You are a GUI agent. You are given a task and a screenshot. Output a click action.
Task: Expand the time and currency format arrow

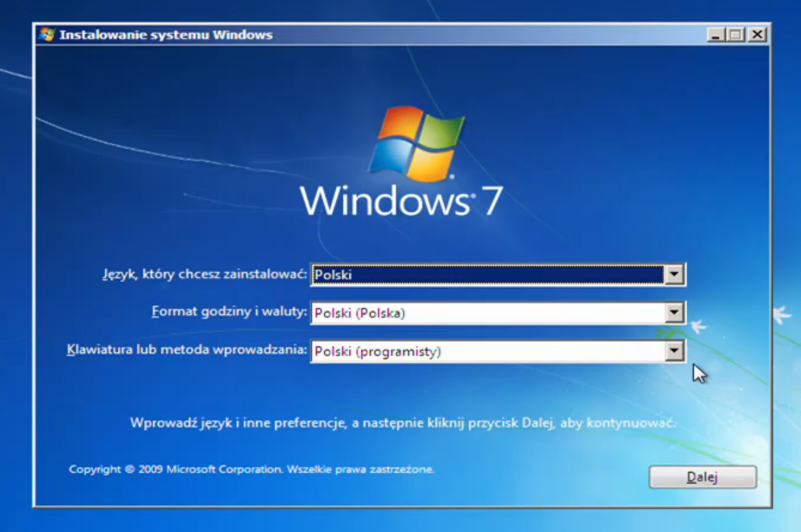tap(674, 313)
